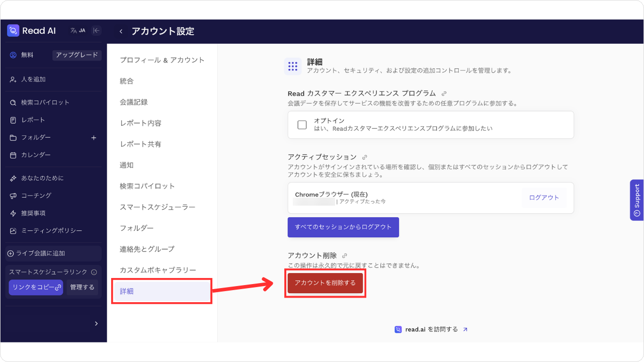Open the read.ai を訪問する link
The height and width of the screenshot is (362, 644).
[431, 330]
